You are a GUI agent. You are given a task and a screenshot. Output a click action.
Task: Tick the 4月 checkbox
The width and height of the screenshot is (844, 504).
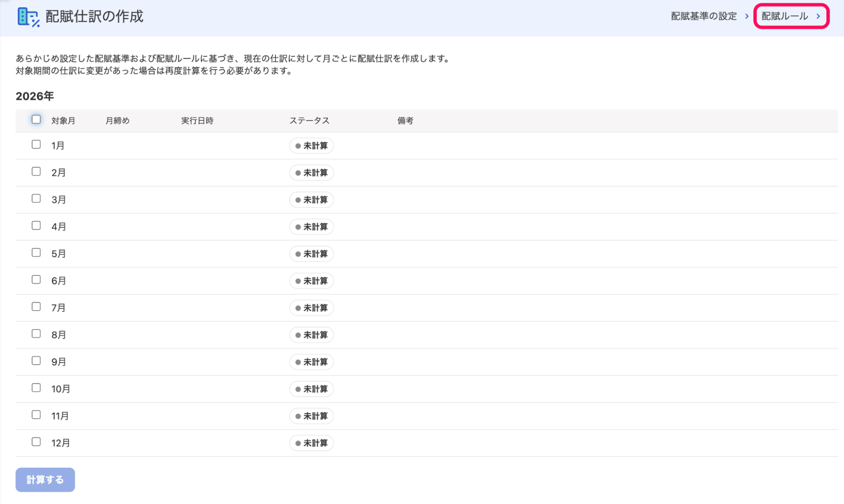tap(36, 226)
